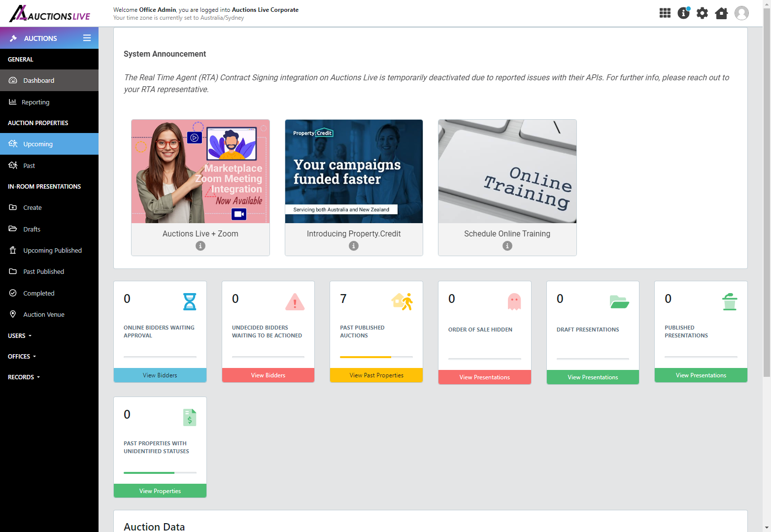Click info icon under Introducing Property.Credit

(354, 246)
